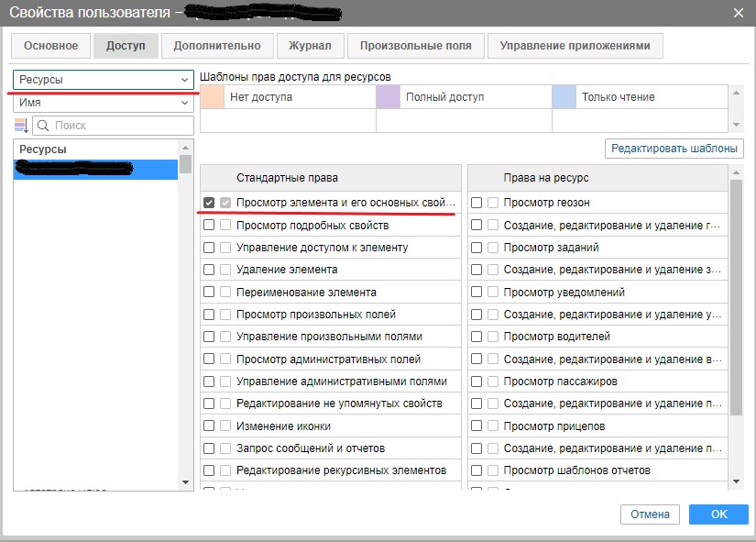This screenshot has width=756, height=542.
Task: Open the Журнал tab
Action: [x=311, y=46]
